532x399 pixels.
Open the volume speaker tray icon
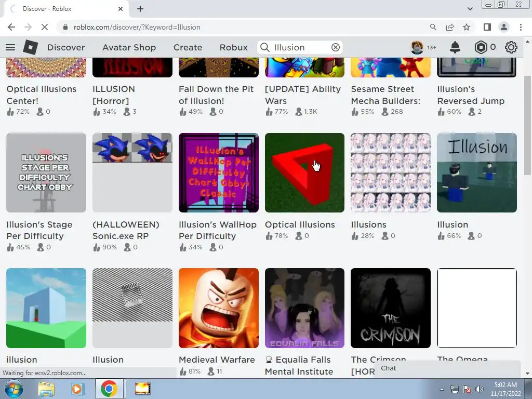click(480, 389)
